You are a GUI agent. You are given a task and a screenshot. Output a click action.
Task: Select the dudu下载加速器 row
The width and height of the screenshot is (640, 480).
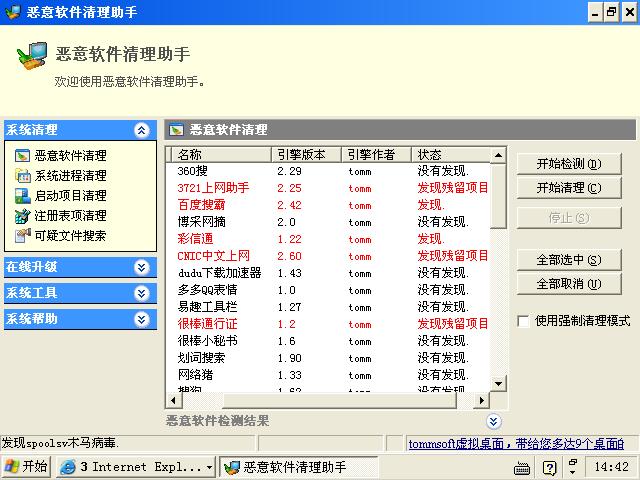point(328,273)
